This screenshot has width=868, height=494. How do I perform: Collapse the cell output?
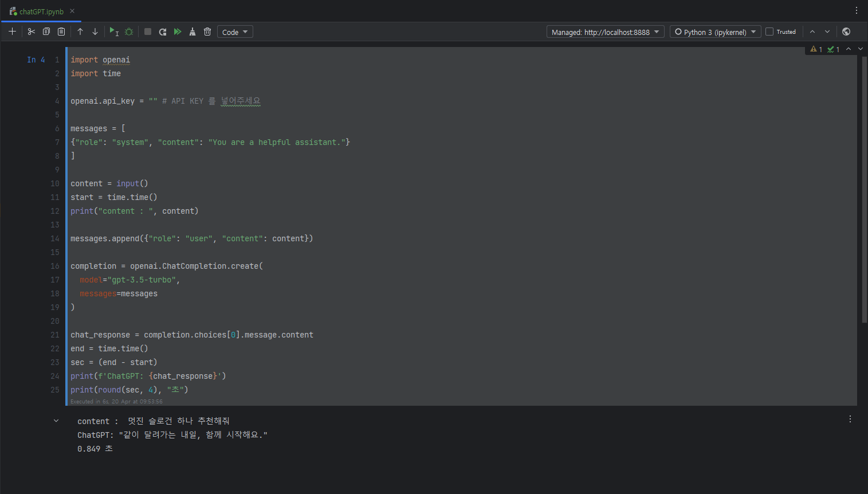(x=56, y=421)
